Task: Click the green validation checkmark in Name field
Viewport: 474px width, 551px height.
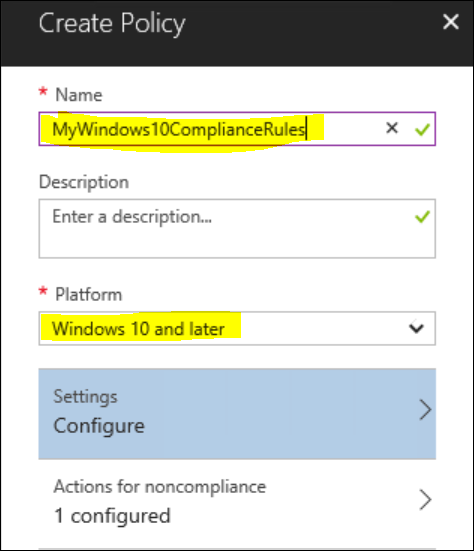Action: coord(422,129)
